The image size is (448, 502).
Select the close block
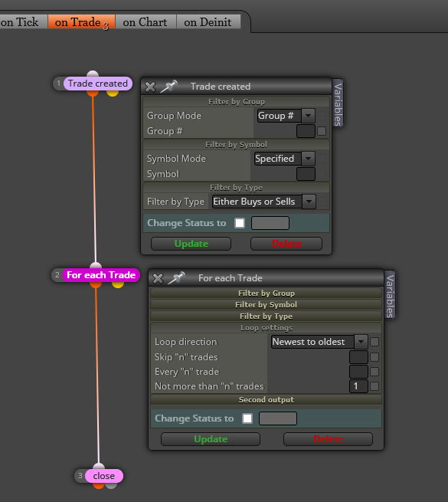click(103, 476)
